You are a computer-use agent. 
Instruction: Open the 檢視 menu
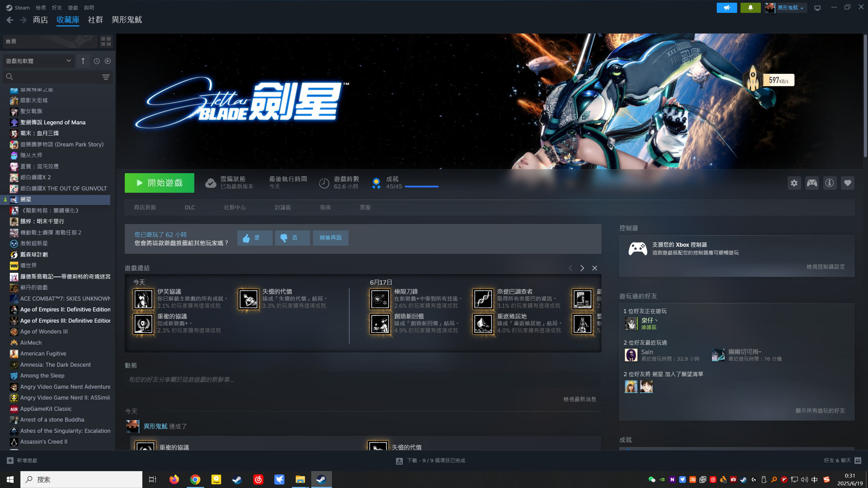(41, 7)
